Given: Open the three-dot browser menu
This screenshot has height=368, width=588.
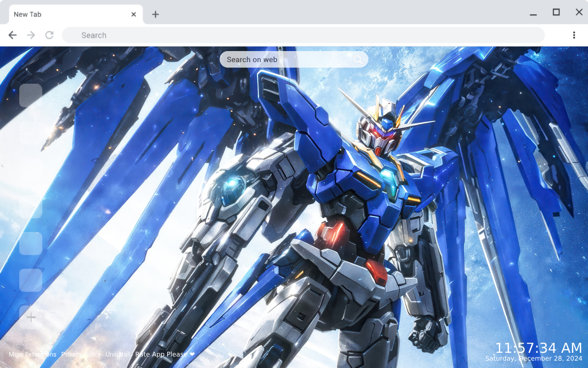Looking at the screenshot, I should (x=574, y=35).
